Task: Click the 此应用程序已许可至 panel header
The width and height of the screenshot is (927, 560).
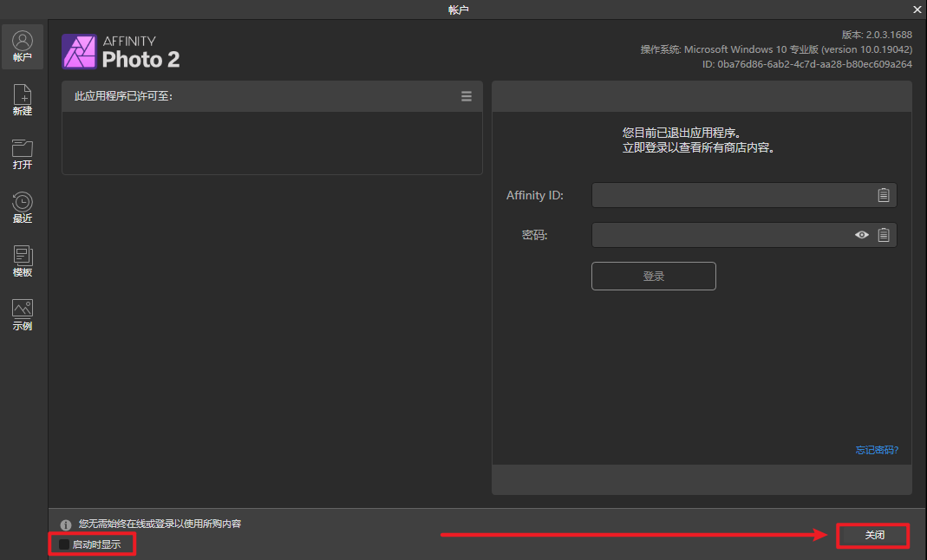Action: pyautogui.click(x=260, y=96)
